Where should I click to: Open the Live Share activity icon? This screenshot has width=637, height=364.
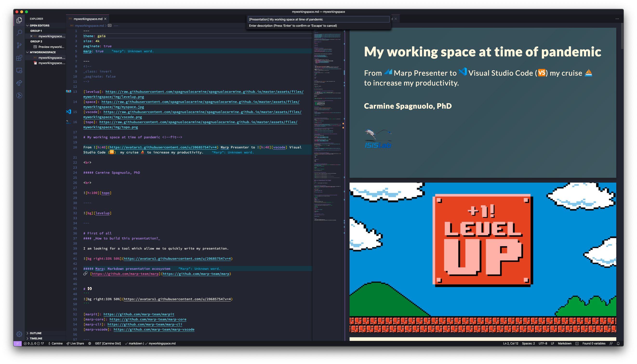point(19,83)
